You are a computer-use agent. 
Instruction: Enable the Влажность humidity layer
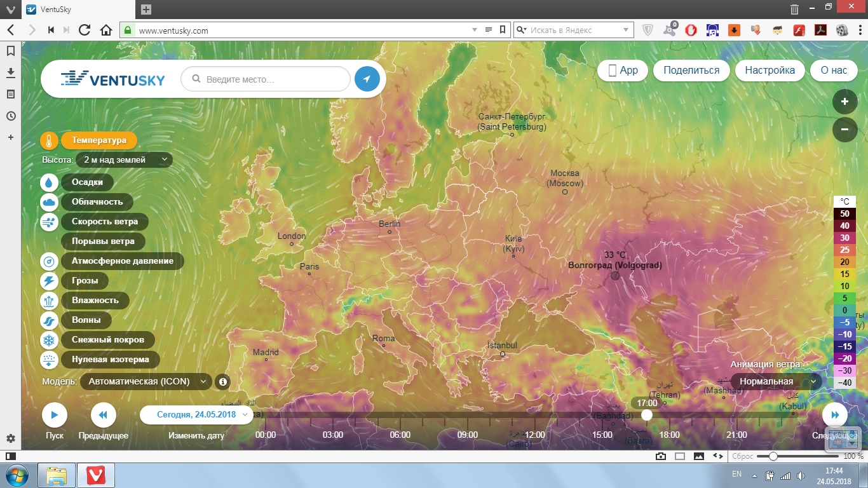(x=95, y=301)
